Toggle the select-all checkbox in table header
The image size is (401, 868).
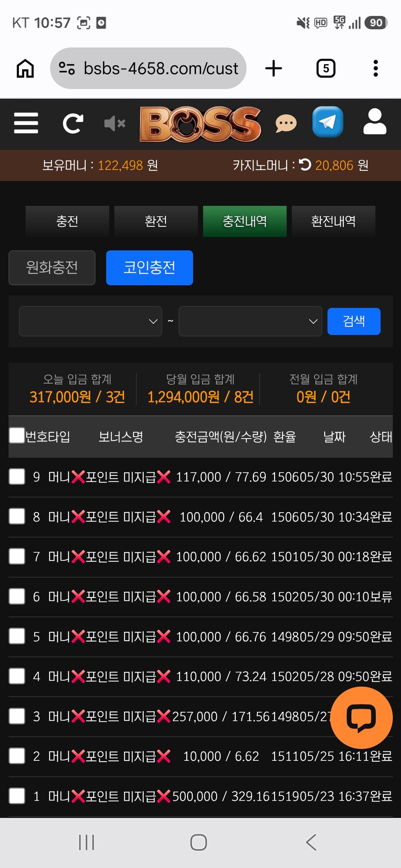(x=17, y=435)
